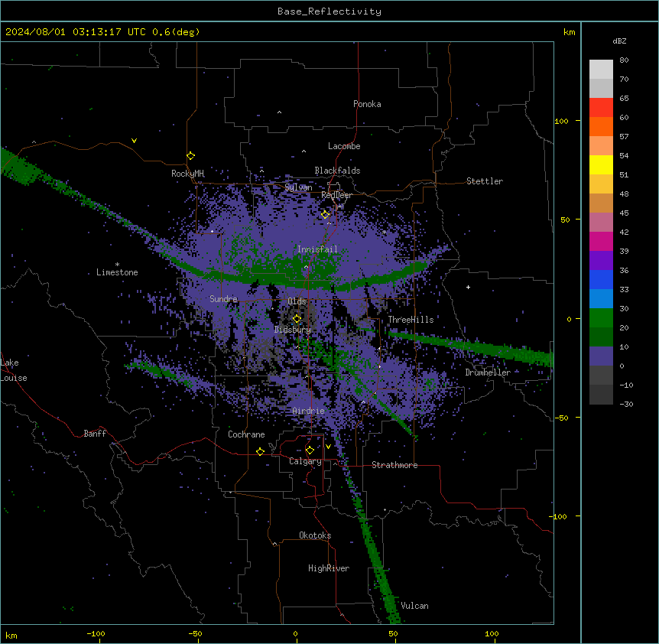The height and width of the screenshot is (644, 659).
Task: Click the Blackfalds city label
Action: 337,171
